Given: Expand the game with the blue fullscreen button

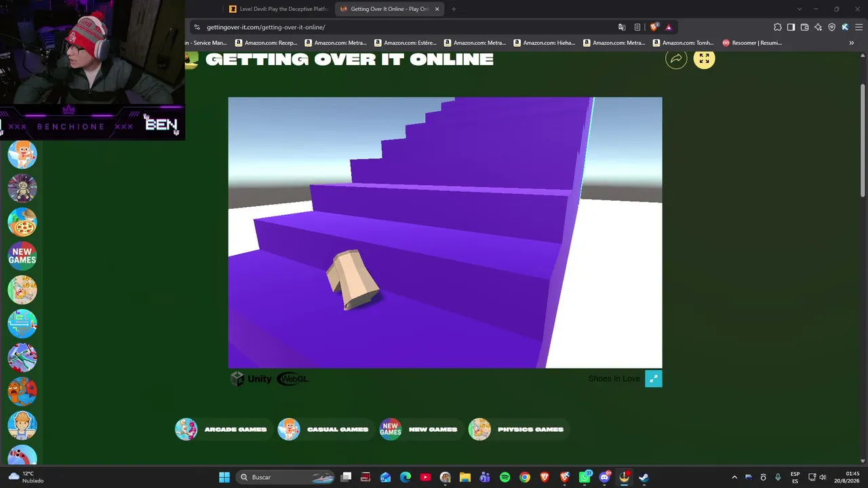Looking at the screenshot, I should 653,379.
